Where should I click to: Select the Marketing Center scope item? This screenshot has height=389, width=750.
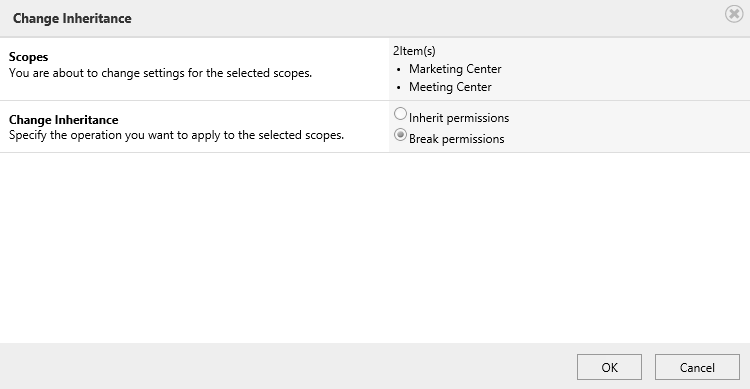pos(455,69)
